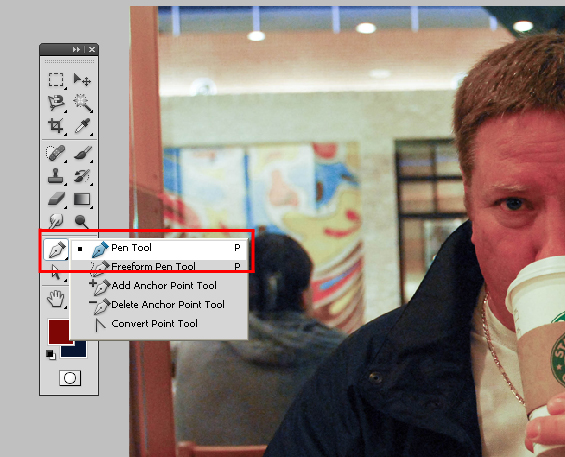
Task: Choose the Lasso tool icon
Action: [x=56, y=103]
